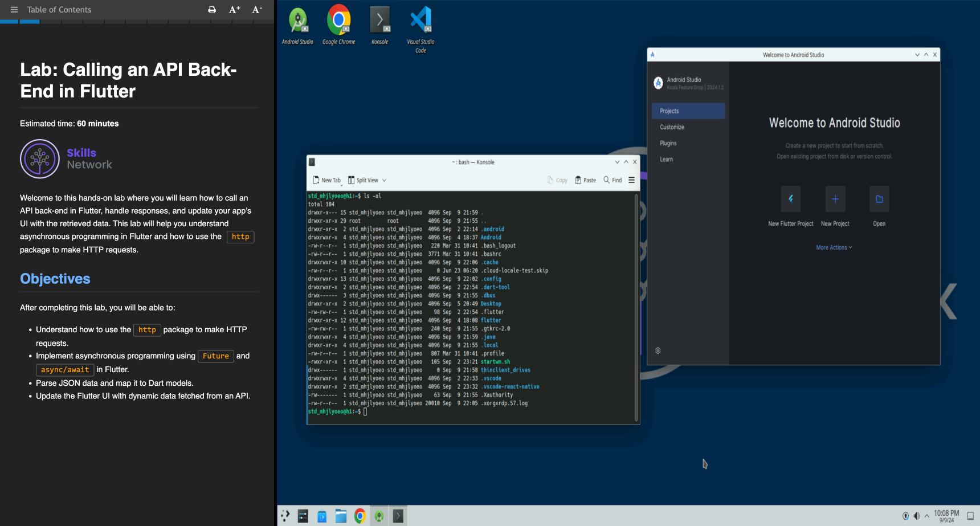Expand the Split View dropdown arrow
Image resolution: width=980 pixels, height=526 pixels.
(x=385, y=180)
